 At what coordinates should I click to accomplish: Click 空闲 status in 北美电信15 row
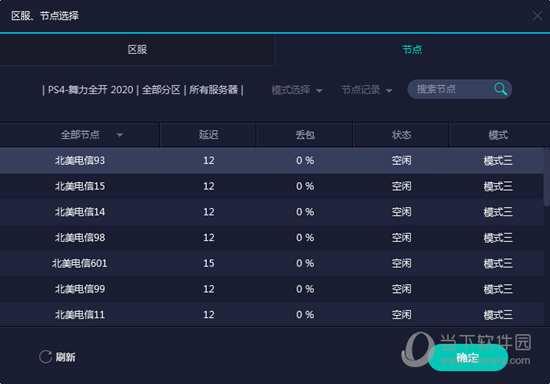tap(401, 186)
